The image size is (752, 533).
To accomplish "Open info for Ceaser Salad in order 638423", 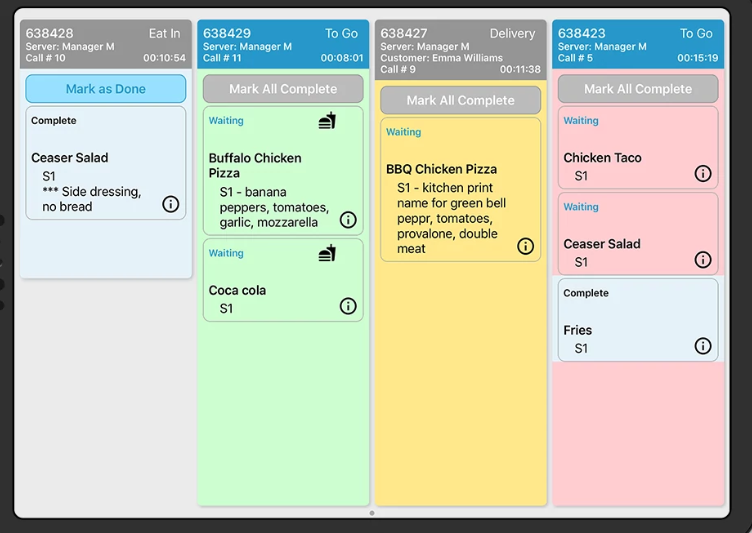I will pos(703,260).
